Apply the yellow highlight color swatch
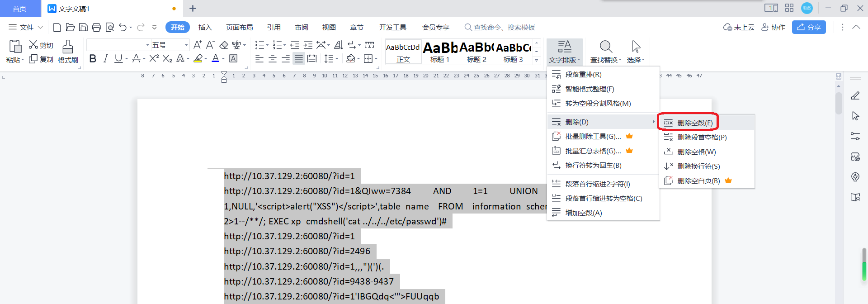 (198, 58)
